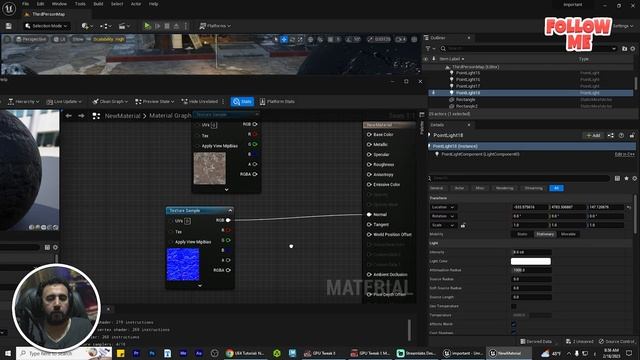Screen dimensions: 640x360
Task: Click the Intensity value field
Action: click(531, 252)
